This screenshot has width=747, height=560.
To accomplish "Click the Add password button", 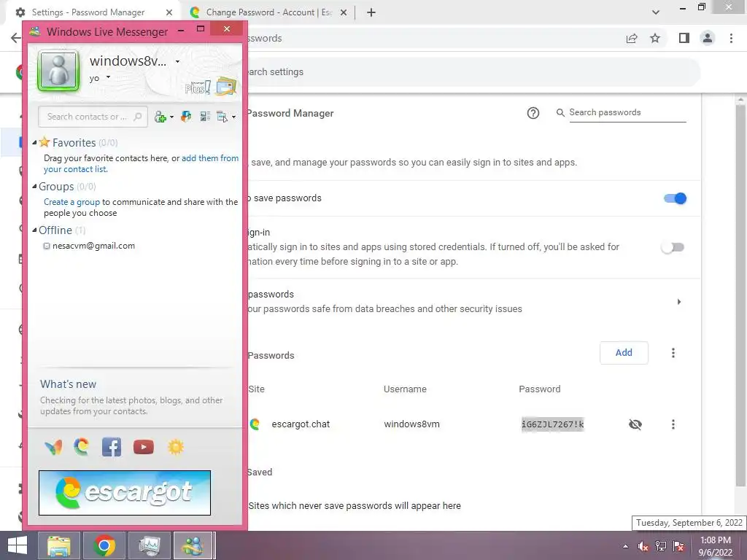I will [x=624, y=353].
